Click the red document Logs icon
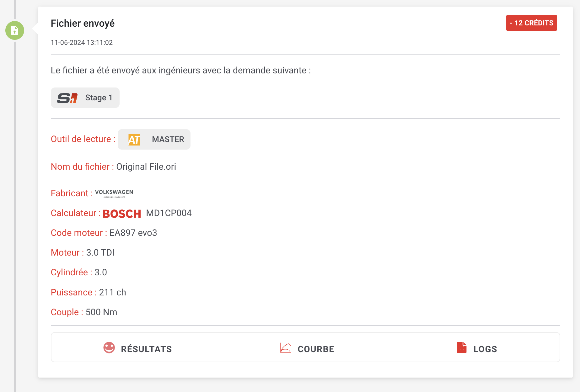The height and width of the screenshot is (392, 580). pyautogui.click(x=461, y=347)
